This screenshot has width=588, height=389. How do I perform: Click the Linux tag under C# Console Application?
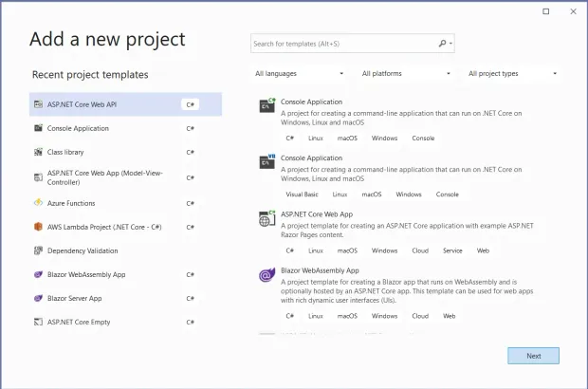[316, 138]
